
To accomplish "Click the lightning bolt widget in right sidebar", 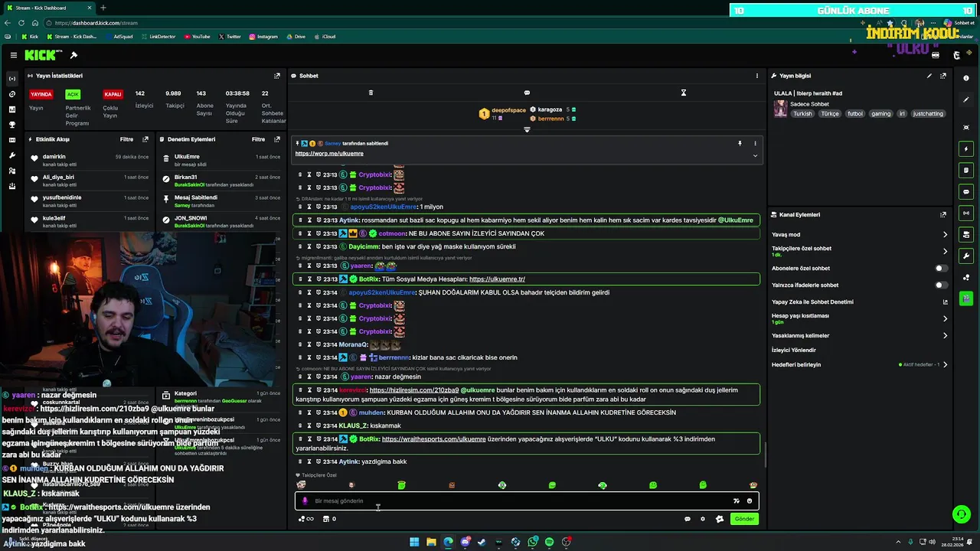I will click(966, 148).
